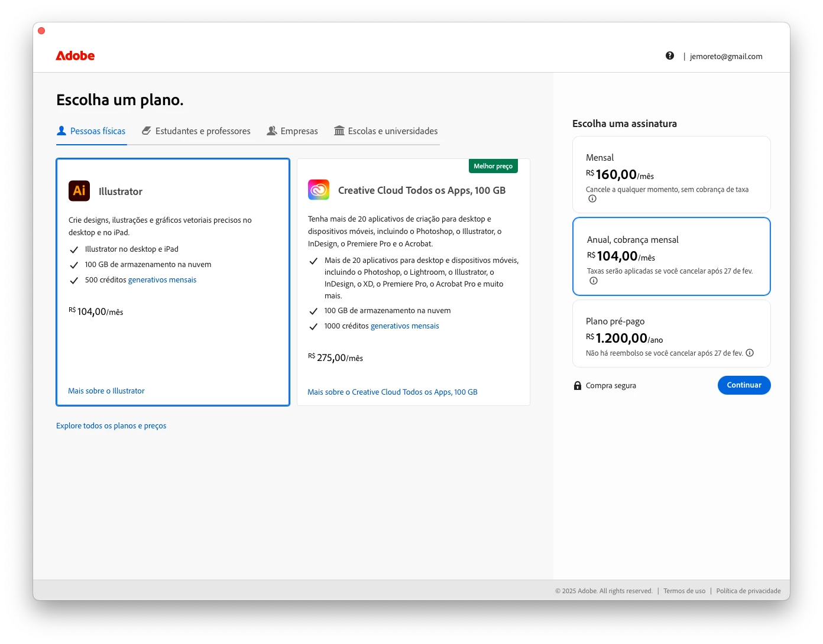Click generativos mensais link in Creative Cloud card

click(x=405, y=326)
